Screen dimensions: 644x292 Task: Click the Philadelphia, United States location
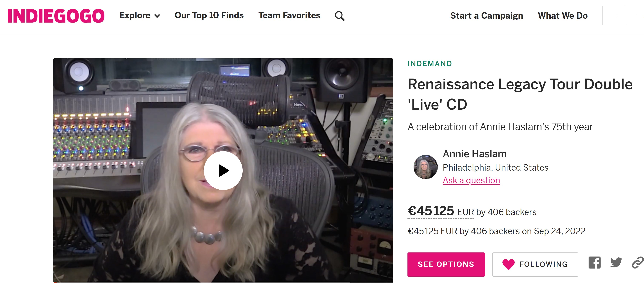tap(495, 167)
